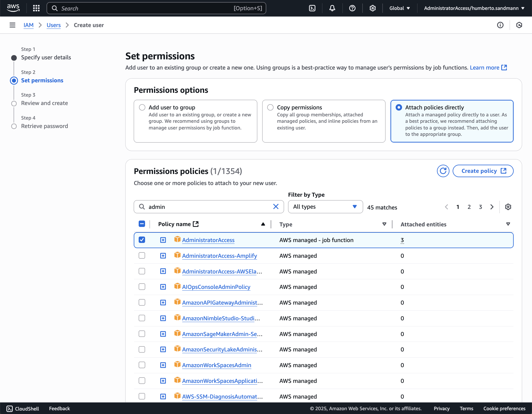Select the Add user to group option
Viewport: 532px width, 414px height.
(142, 107)
